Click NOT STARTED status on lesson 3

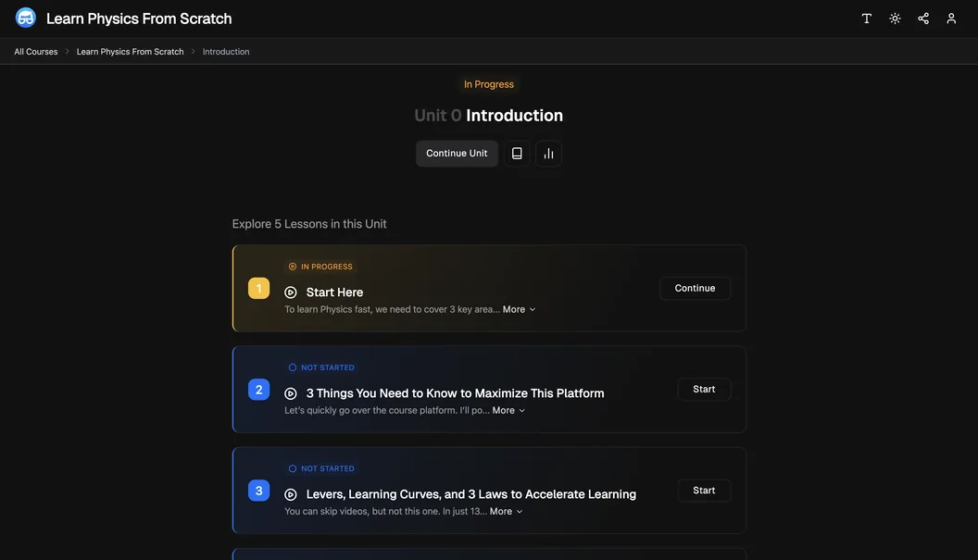pos(321,468)
